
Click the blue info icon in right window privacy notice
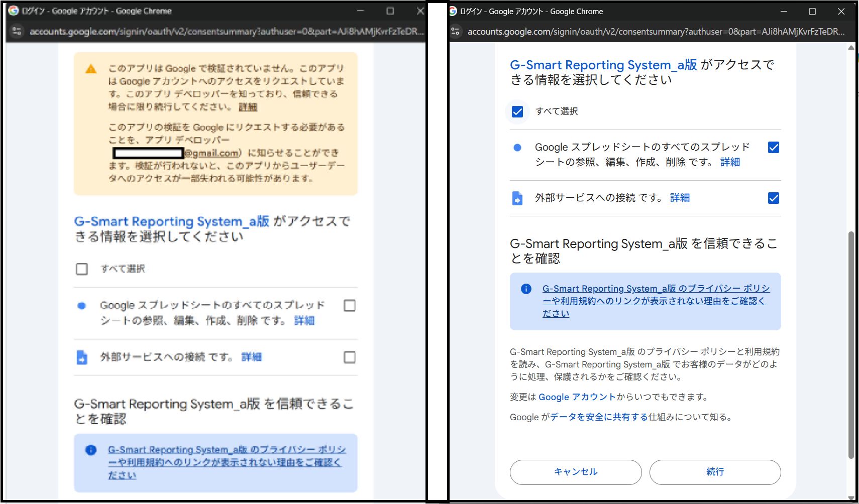point(526,289)
